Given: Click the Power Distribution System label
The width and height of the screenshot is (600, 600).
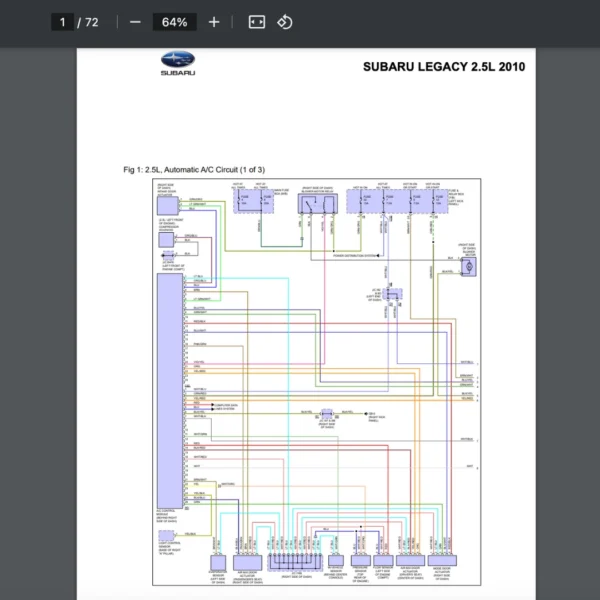Looking at the screenshot, I should 356,256.
